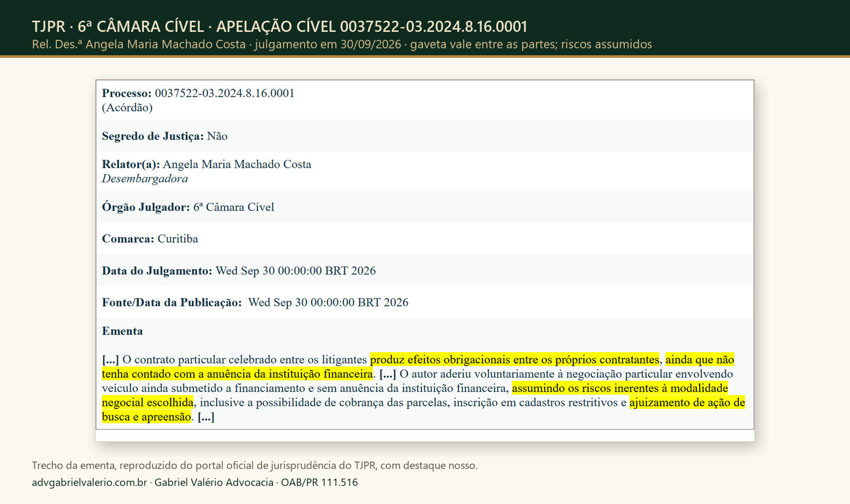Click the 'Órgão Julgador: 6ª Câmara Cível' row

(x=424, y=207)
